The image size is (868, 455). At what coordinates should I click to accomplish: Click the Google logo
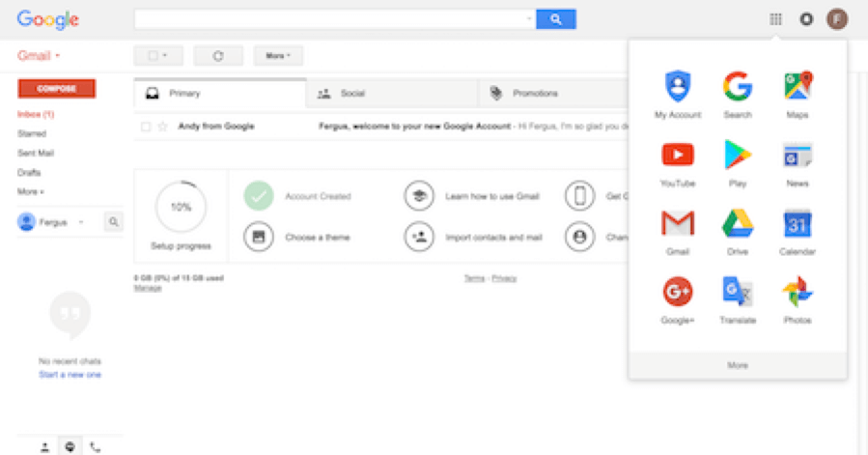pos(48,20)
